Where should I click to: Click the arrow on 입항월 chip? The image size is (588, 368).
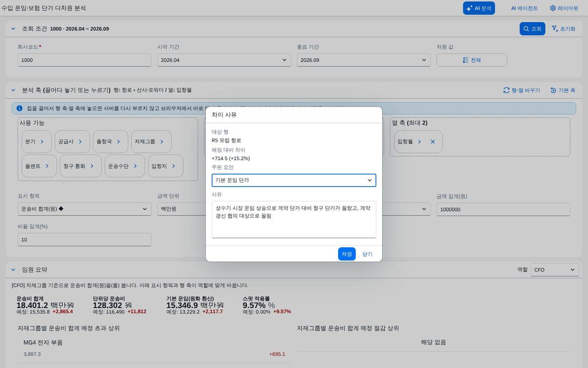[x=420, y=141]
